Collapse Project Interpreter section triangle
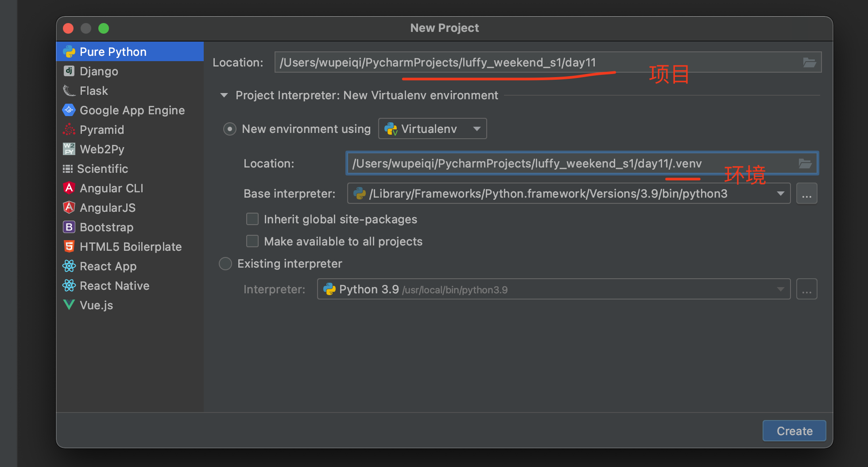The width and height of the screenshot is (868, 467). coord(224,95)
